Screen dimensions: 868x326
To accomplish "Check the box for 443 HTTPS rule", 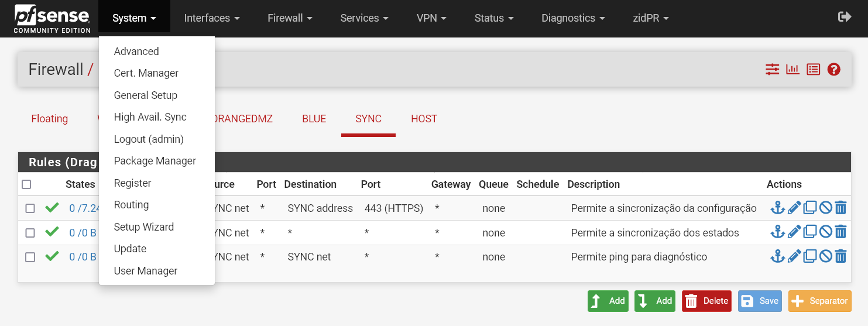I will coord(30,208).
